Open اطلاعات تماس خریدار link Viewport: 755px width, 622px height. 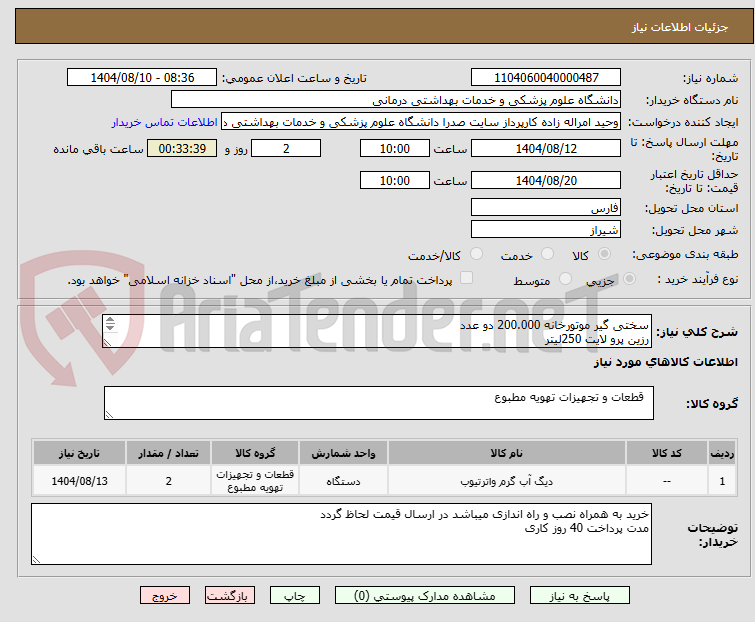point(165,122)
